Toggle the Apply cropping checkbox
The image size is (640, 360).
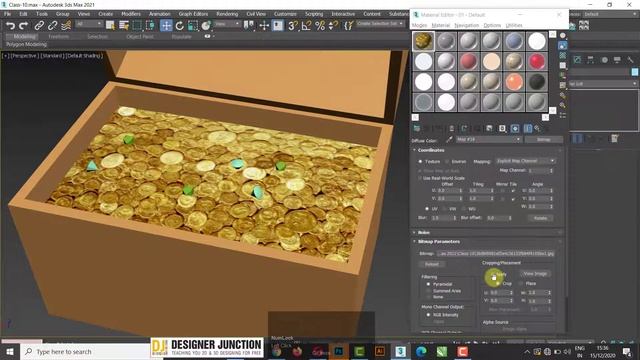pyautogui.click(x=493, y=275)
